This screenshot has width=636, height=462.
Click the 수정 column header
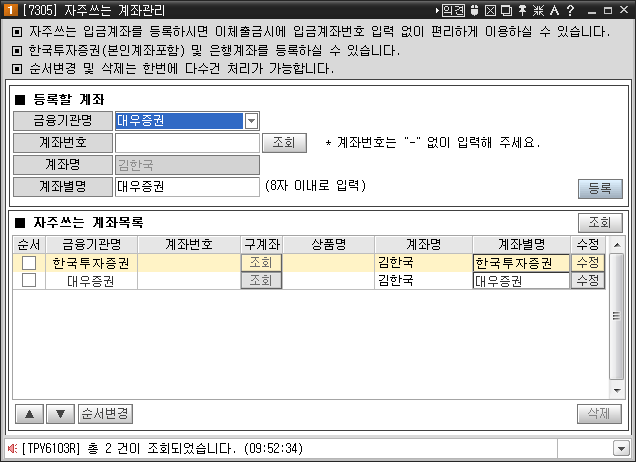588,245
